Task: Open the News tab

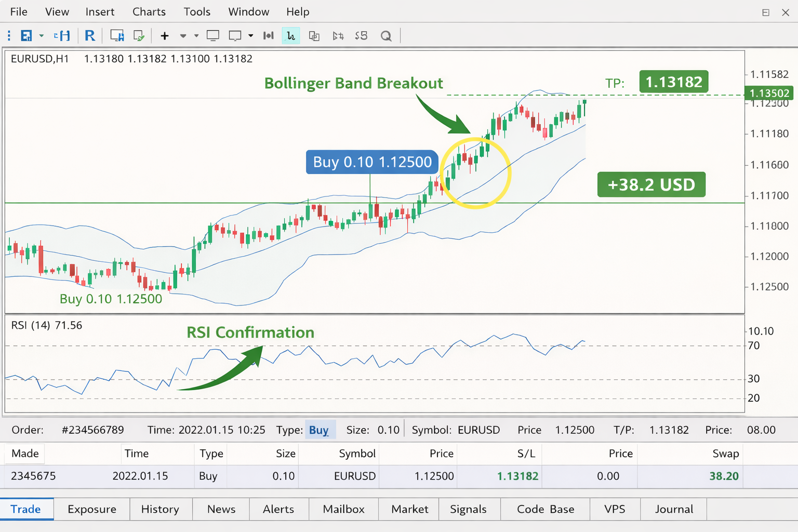Action: pos(221,509)
